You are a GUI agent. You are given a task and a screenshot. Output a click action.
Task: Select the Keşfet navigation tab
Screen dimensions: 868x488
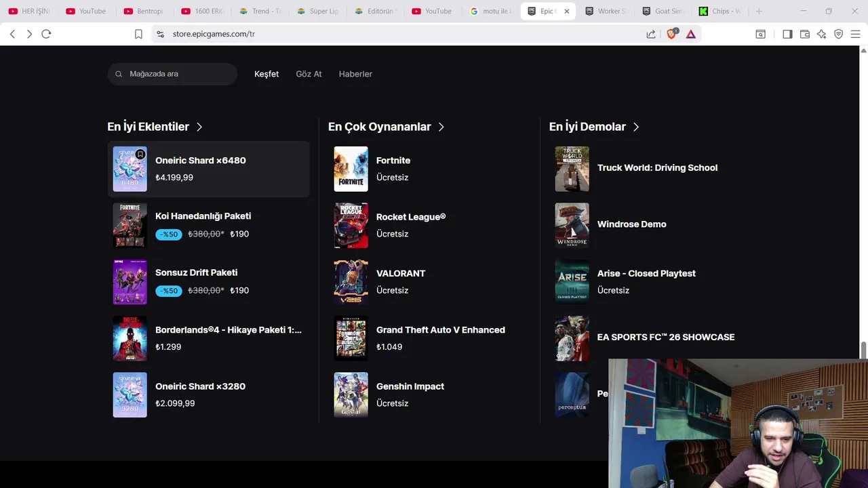tap(267, 74)
